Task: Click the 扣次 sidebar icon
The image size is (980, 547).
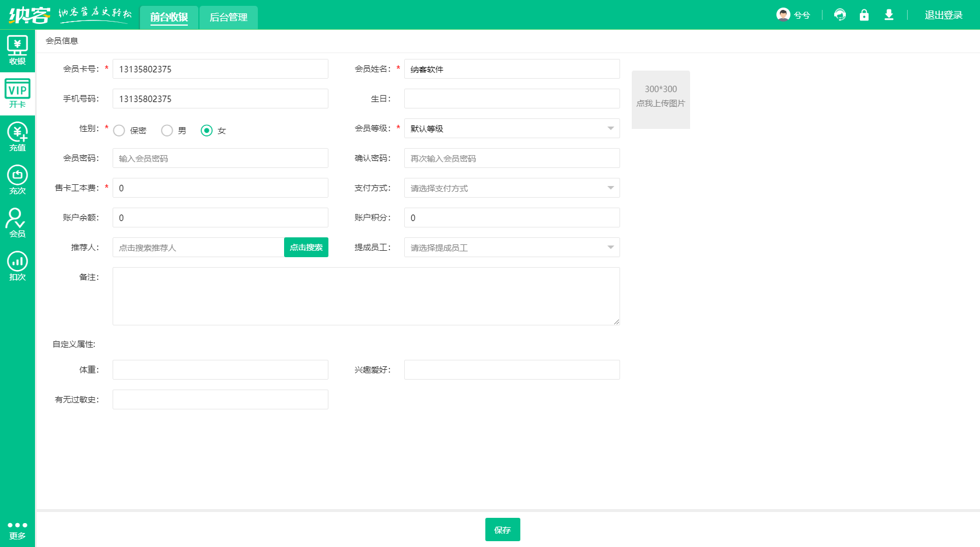Action: [x=17, y=267]
